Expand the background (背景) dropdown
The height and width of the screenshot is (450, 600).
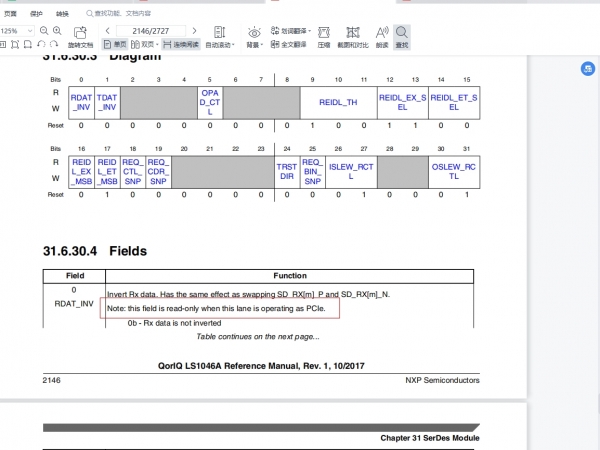point(255,45)
